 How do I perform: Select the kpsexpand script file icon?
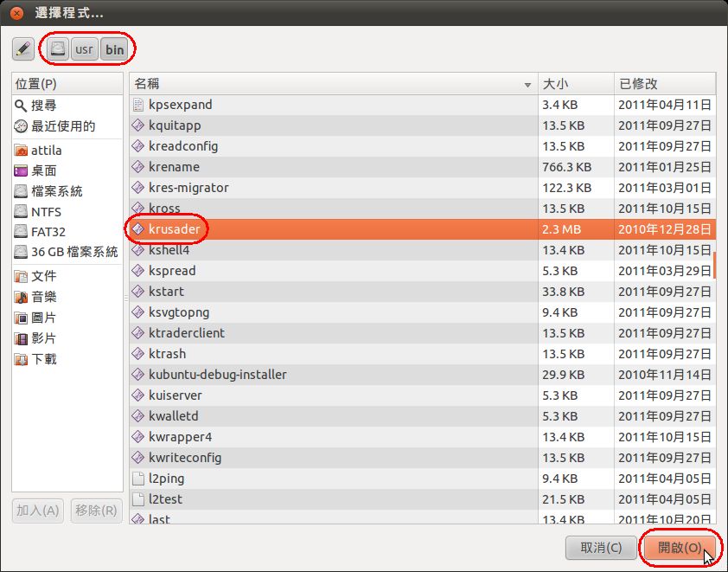click(x=137, y=105)
